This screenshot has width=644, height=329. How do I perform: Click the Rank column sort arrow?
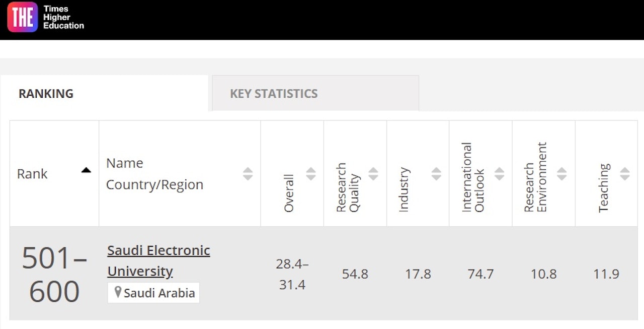tap(86, 170)
